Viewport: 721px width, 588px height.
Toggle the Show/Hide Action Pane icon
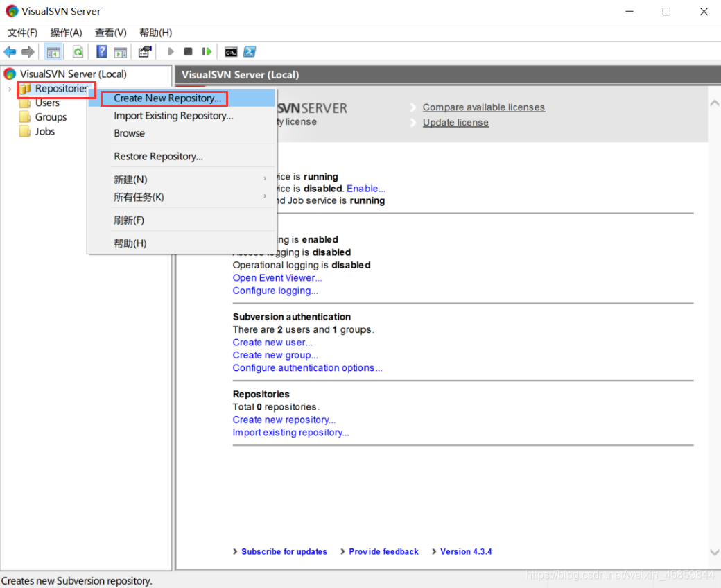[121, 52]
